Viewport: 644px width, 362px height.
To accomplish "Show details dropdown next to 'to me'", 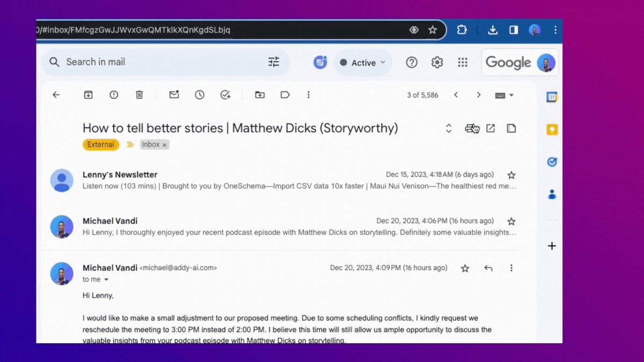I will click(x=106, y=280).
